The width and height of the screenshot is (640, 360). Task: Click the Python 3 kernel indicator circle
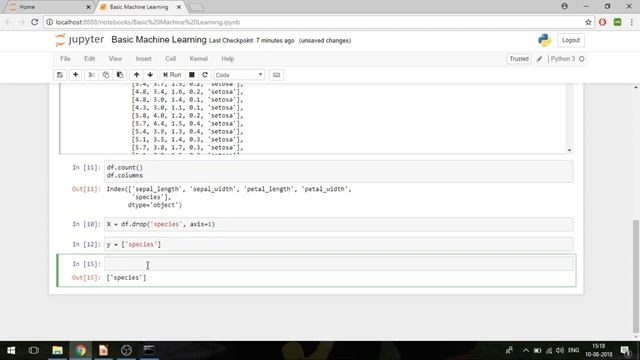tap(582, 59)
